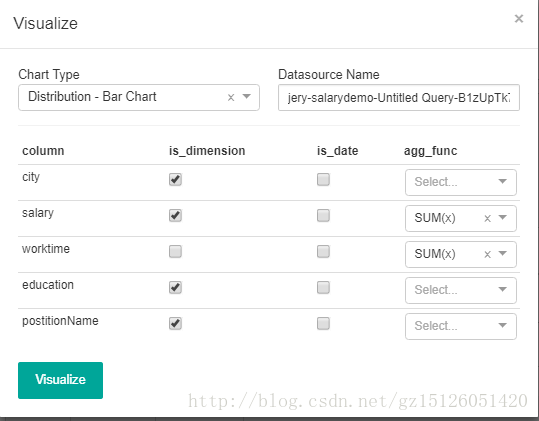Screen dimensions: 539x421
Task: Open agg_func dropdown for postitionName
Action: (x=461, y=326)
